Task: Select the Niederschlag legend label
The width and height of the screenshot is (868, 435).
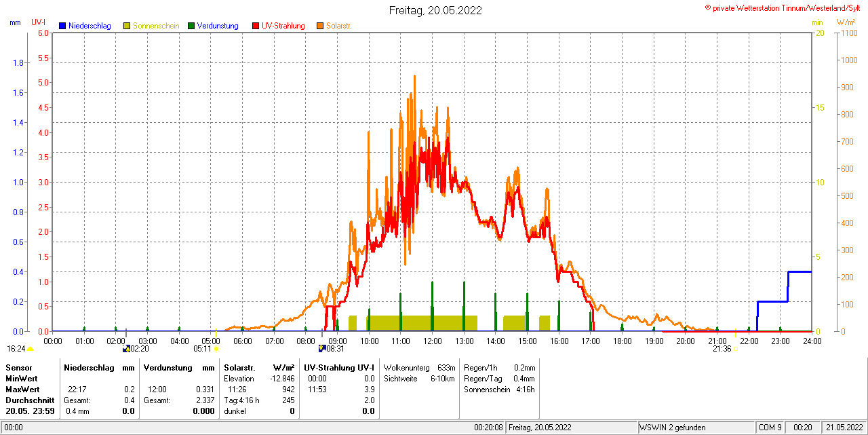Action: pos(90,26)
